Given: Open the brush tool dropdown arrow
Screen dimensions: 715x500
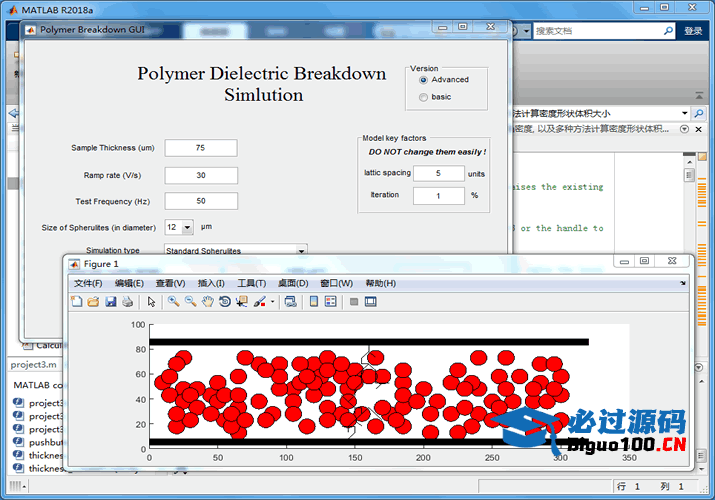Looking at the screenshot, I should pos(272,302).
